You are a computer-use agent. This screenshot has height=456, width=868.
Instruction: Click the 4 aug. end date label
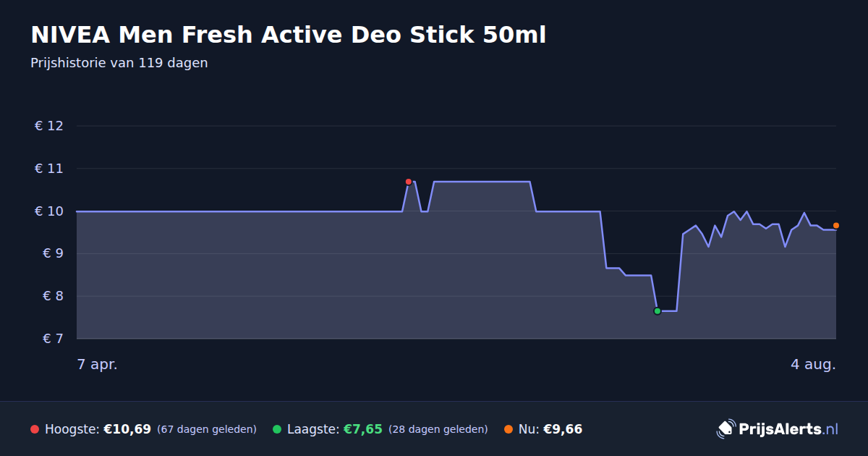pyautogui.click(x=813, y=364)
